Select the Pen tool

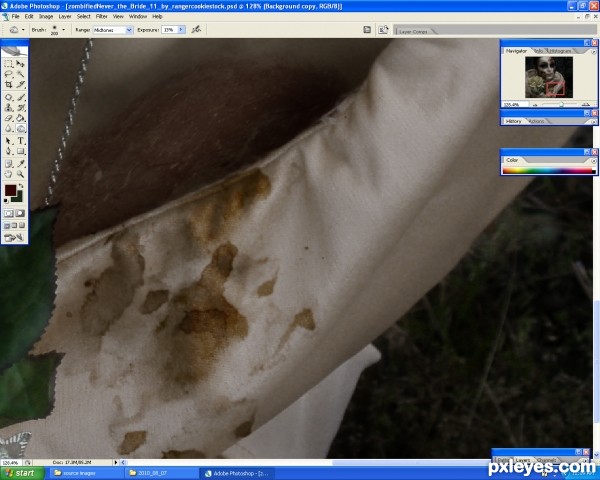click(x=8, y=152)
